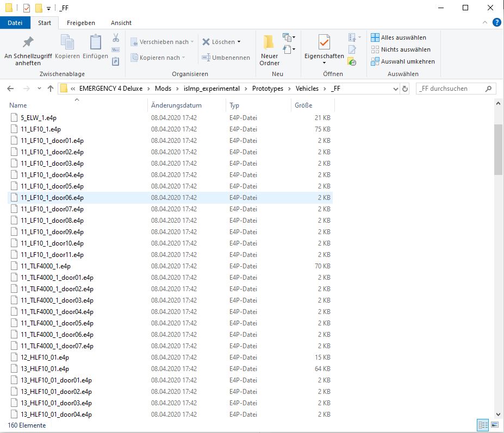504x433 pixels.
Task: Click the Eigenschaften properties icon
Action: [x=324, y=42]
